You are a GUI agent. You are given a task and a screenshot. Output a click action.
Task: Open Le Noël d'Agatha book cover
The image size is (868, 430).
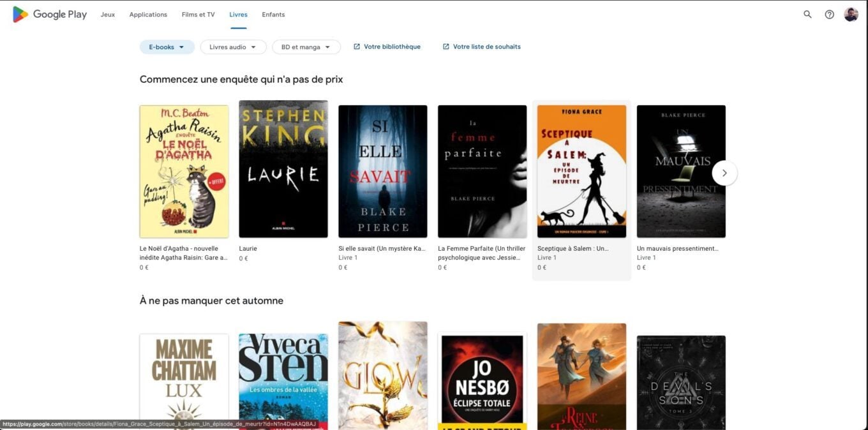pyautogui.click(x=184, y=172)
